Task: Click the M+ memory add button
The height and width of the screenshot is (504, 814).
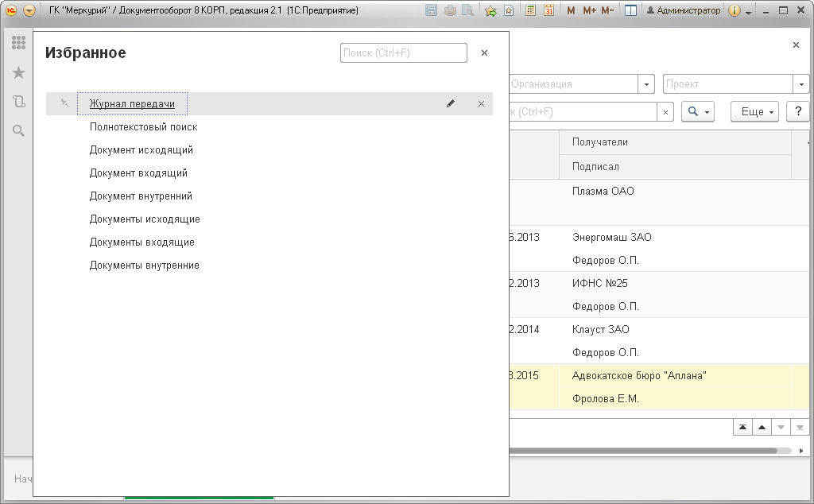Action: [x=589, y=10]
